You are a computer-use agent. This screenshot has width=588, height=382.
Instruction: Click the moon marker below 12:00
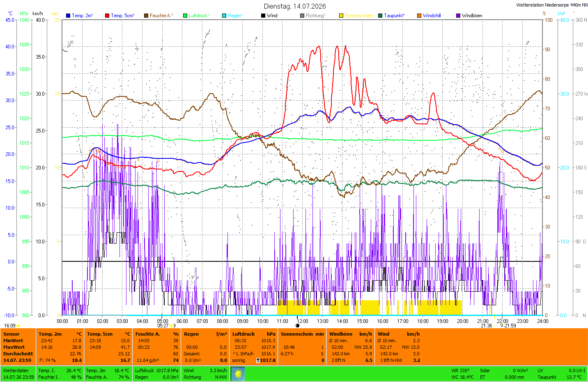[298, 326]
